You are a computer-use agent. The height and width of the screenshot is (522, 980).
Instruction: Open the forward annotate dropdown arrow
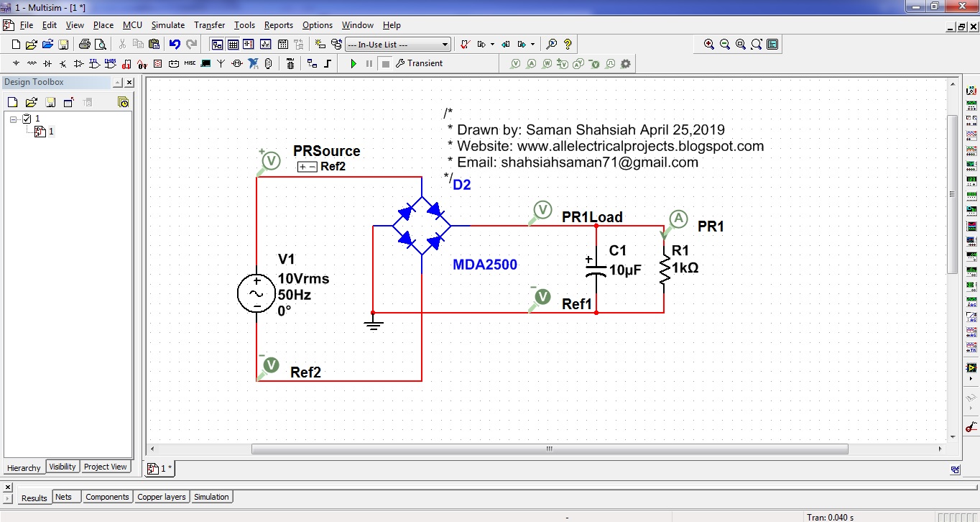[x=532, y=44]
